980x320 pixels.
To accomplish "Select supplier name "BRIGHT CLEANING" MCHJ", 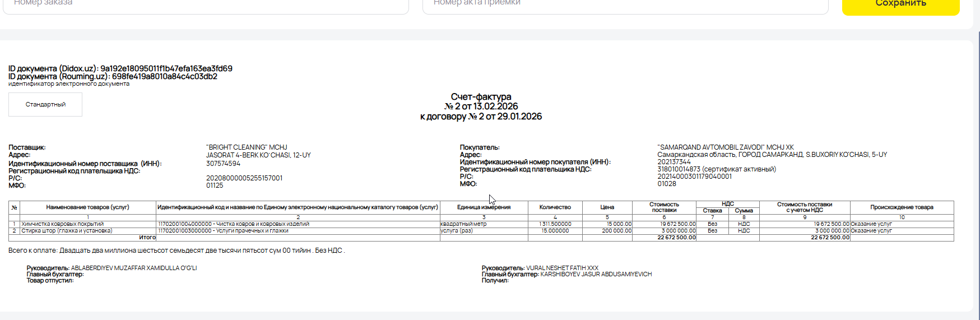I will point(247,147).
